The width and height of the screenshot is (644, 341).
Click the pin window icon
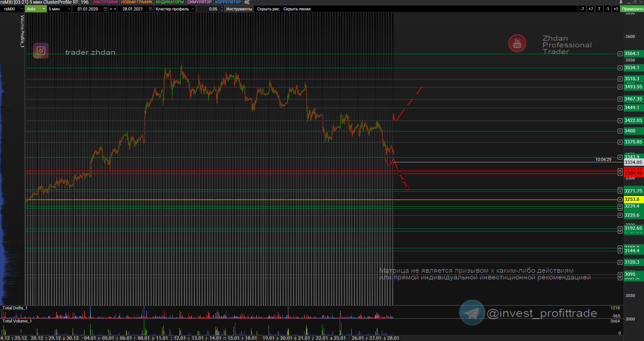coord(621,2)
